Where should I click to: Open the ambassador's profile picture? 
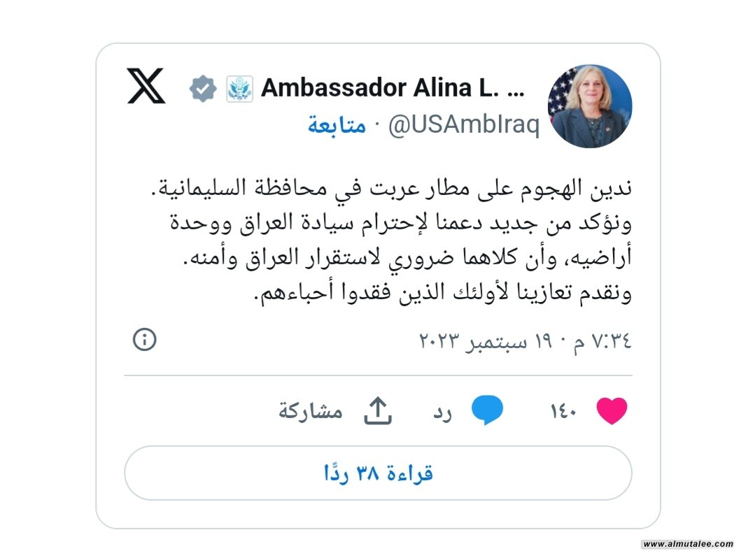pyautogui.click(x=590, y=106)
